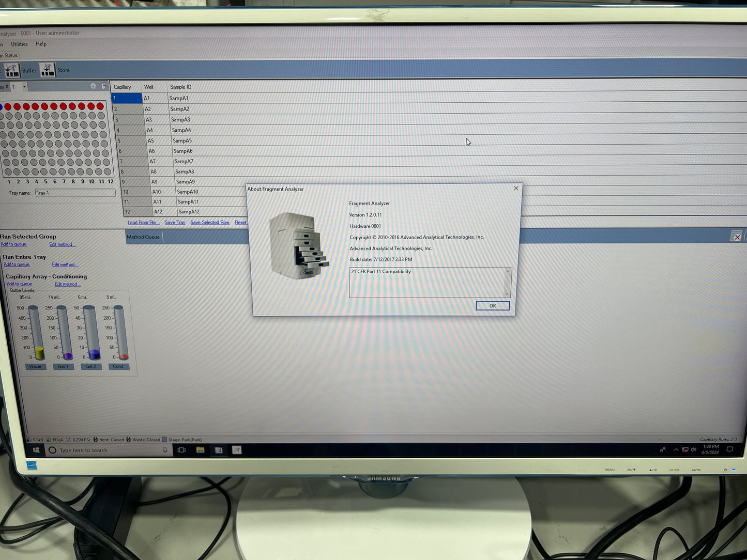Open the Utilities menu
Viewport: 747px width, 560px height.
pos(19,44)
